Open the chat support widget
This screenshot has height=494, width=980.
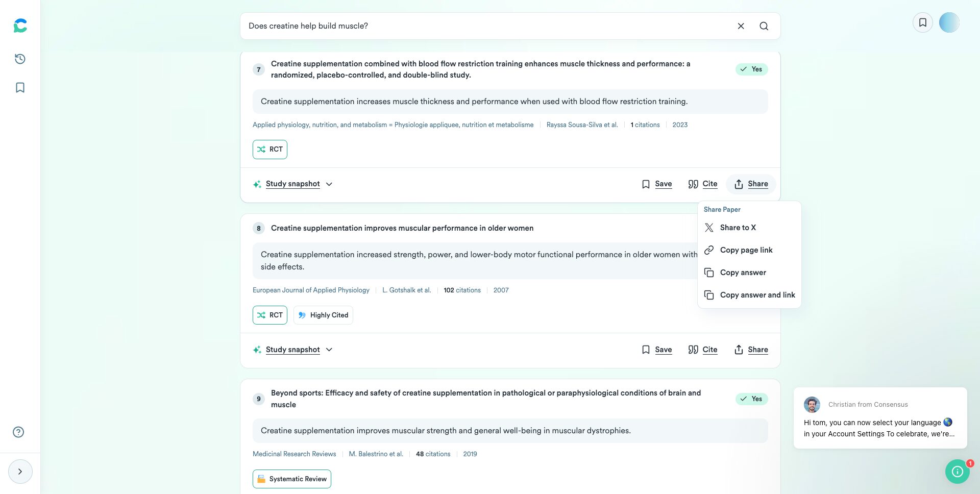pos(957,472)
